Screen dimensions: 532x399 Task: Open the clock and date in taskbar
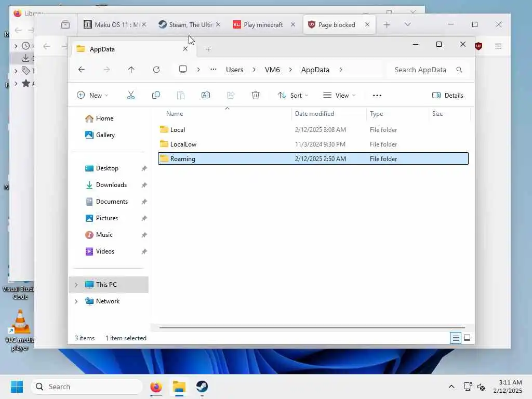click(508, 387)
